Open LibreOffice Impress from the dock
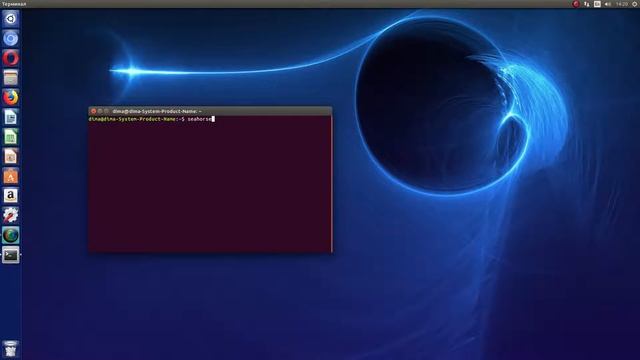 tap(11, 156)
